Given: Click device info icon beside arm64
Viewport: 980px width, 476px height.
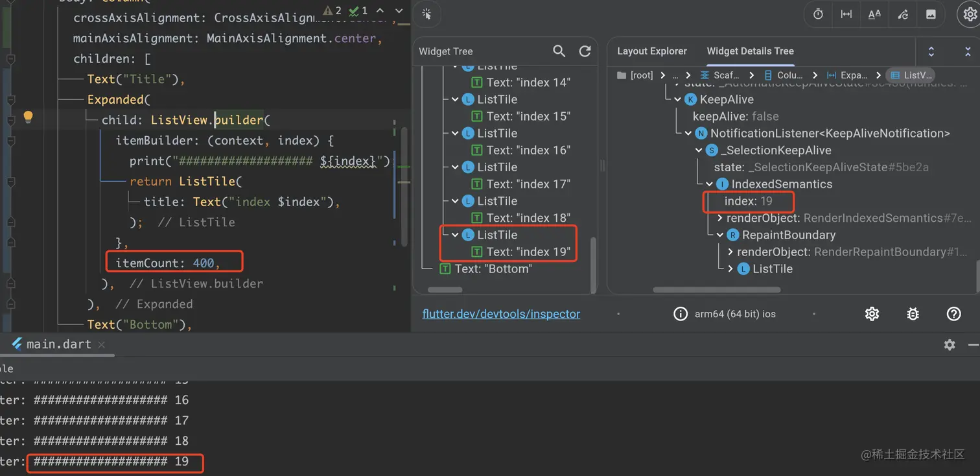Looking at the screenshot, I should tap(681, 314).
